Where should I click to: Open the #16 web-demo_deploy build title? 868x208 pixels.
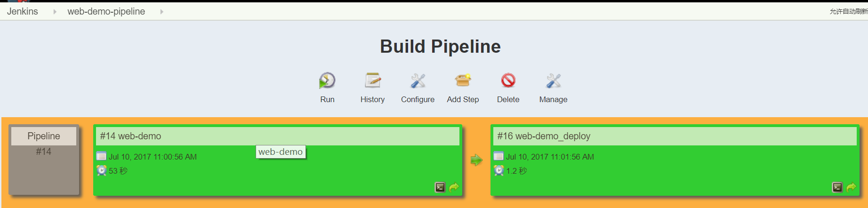tap(544, 136)
